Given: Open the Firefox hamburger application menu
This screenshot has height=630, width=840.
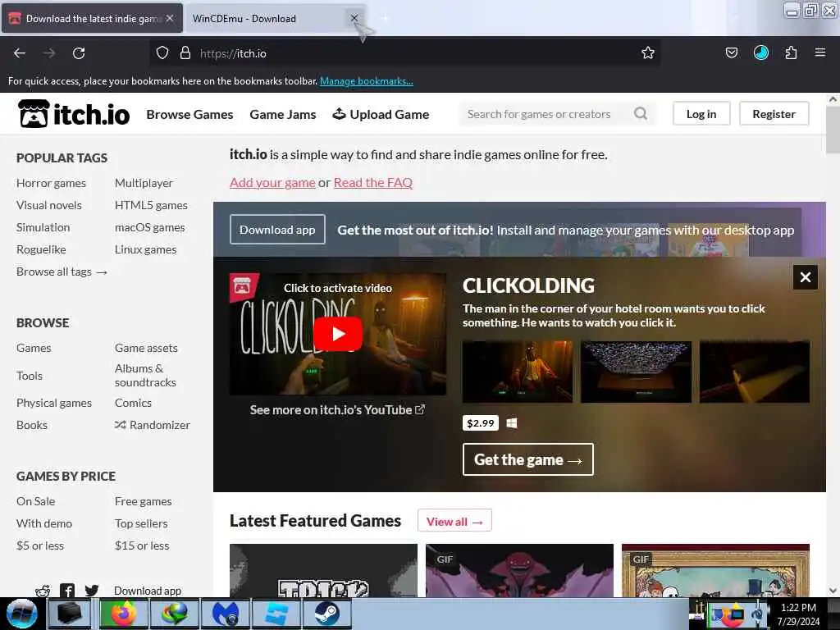Looking at the screenshot, I should 820,52.
